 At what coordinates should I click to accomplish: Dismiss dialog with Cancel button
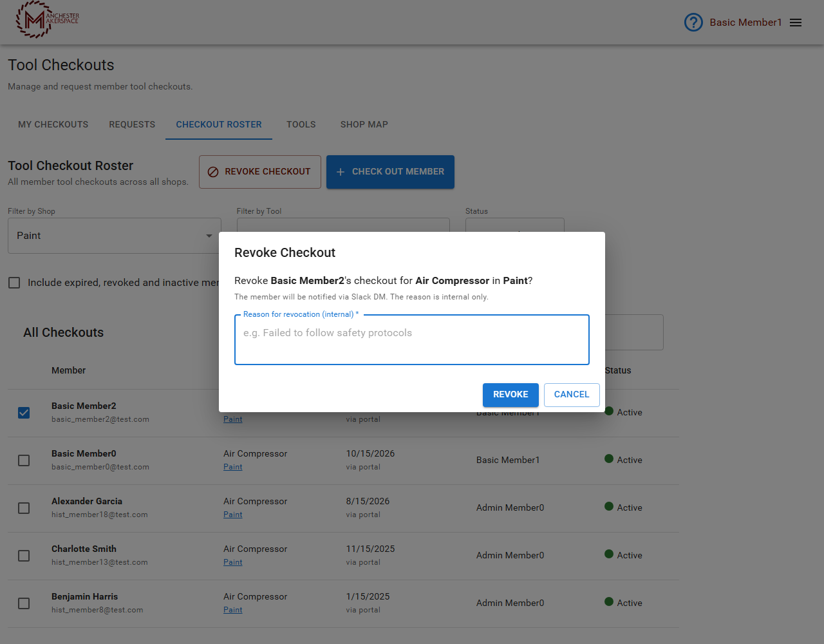572,395
